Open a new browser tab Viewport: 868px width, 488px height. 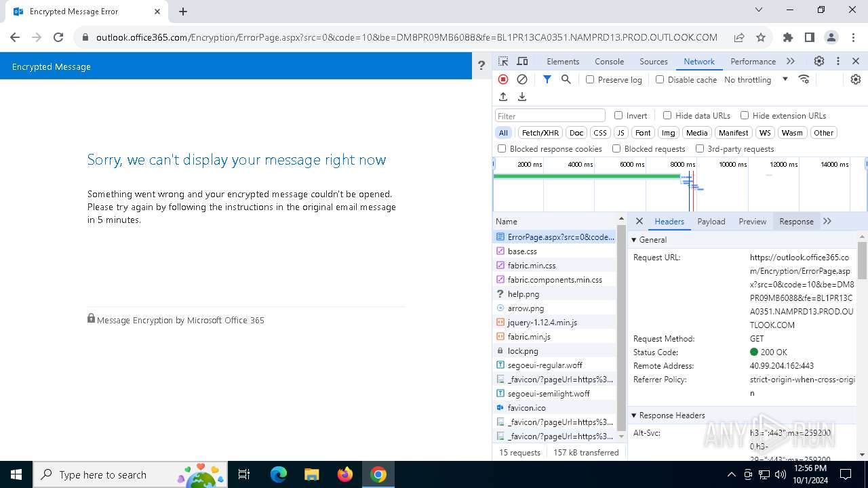pos(183,12)
